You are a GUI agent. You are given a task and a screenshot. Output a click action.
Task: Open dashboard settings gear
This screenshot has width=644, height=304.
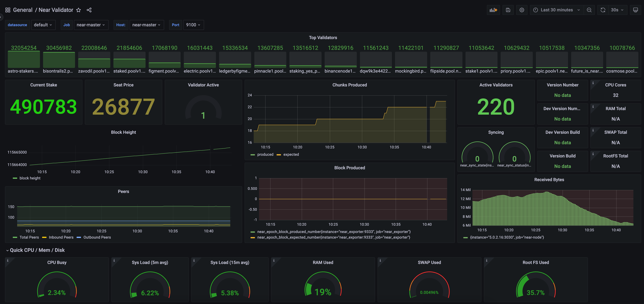pos(522,10)
